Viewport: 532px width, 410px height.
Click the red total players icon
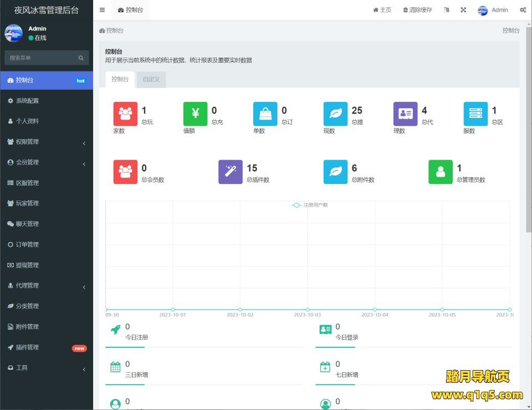125,114
